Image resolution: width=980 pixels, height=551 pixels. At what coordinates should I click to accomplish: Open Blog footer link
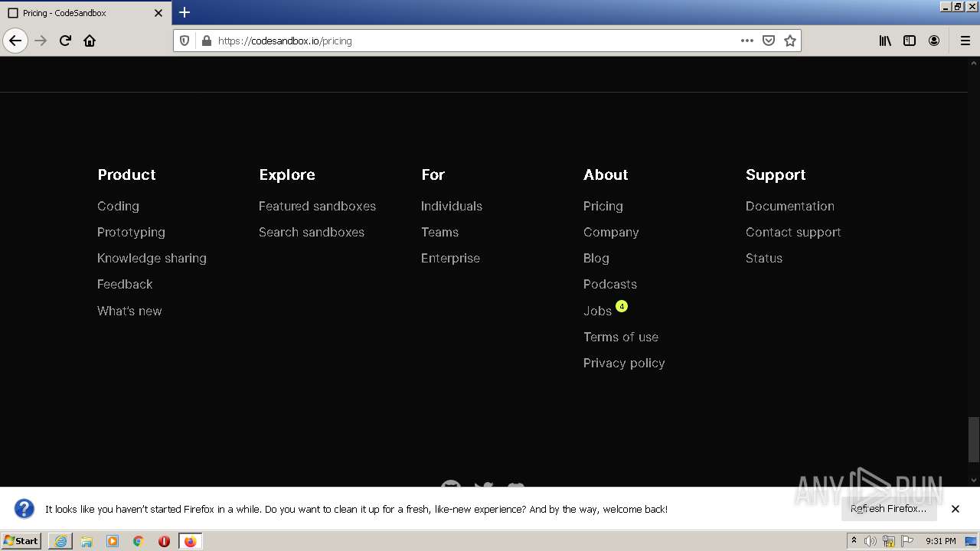(596, 258)
